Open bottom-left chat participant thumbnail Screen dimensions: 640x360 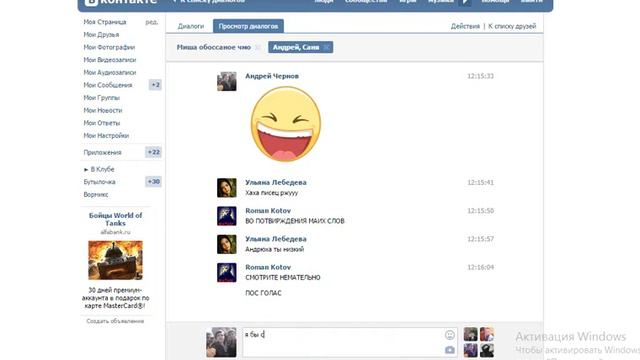pos(470,350)
